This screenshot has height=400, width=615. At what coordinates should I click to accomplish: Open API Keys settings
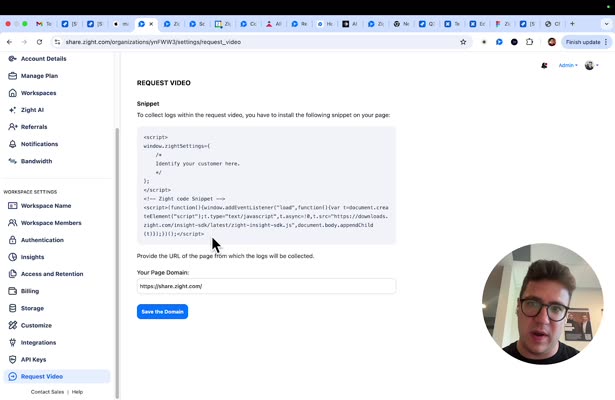coord(27,359)
